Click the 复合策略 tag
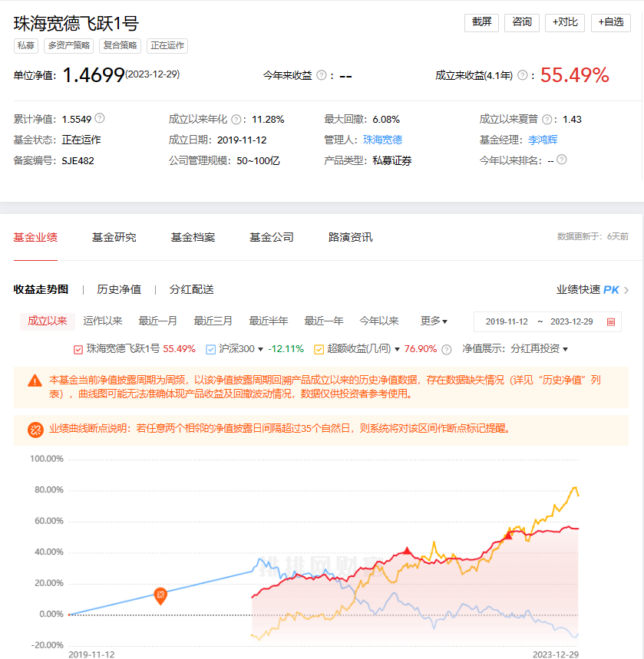The width and height of the screenshot is (644, 659). pos(121,45)
